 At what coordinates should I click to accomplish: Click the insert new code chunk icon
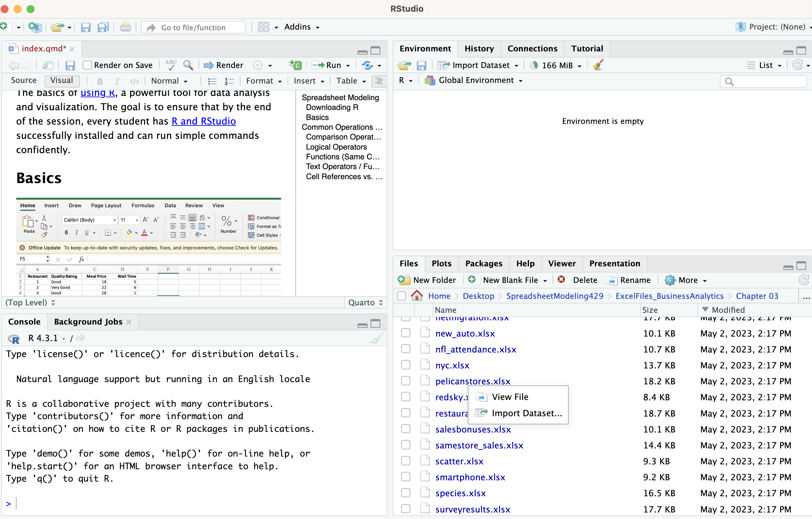click(295, 65)
